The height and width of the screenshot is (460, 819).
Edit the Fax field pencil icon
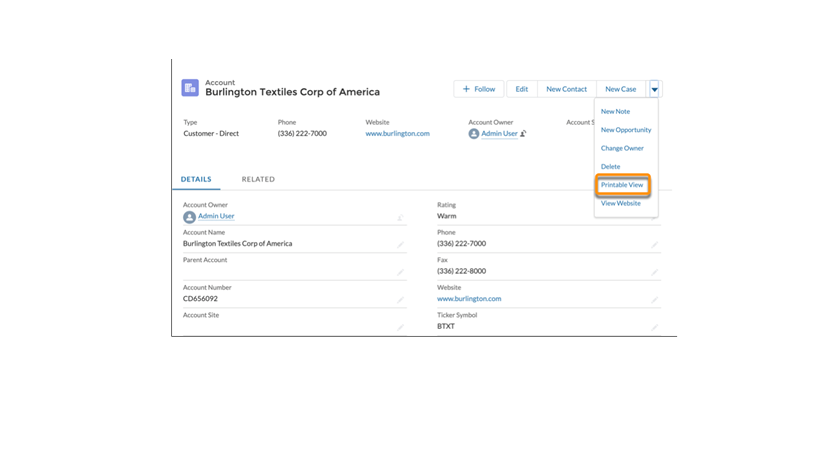click(x=655, y=272)
